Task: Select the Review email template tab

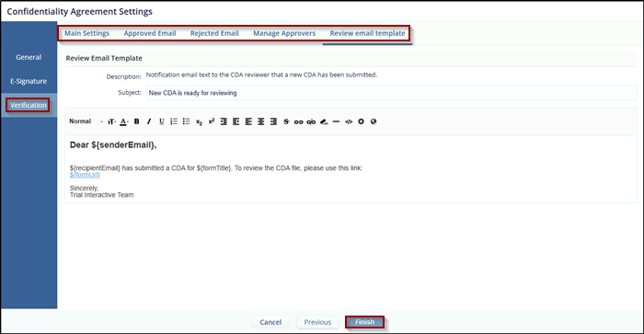Action: pyautogui.click(x=368, y=33)
